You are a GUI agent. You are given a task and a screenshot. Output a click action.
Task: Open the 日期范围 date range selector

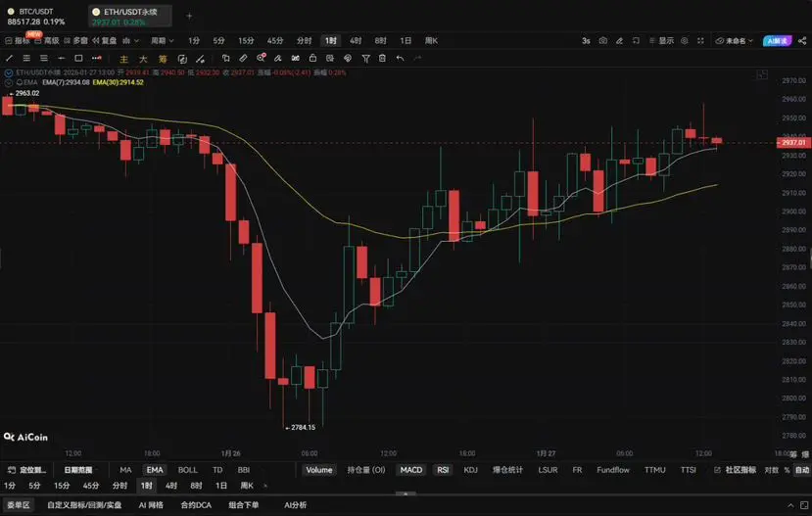click(77, 470)
